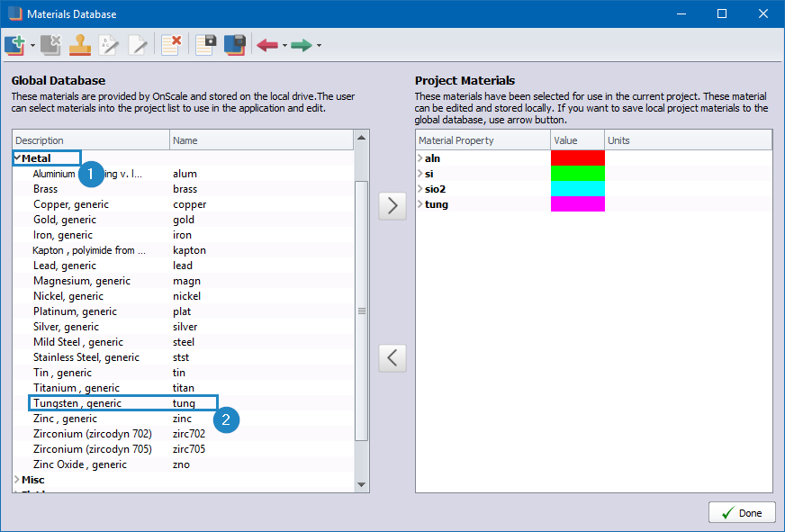The width and height of the screenshot is (785, 532).
Task: Click the Units column header
Action: [x=689, y=140]
